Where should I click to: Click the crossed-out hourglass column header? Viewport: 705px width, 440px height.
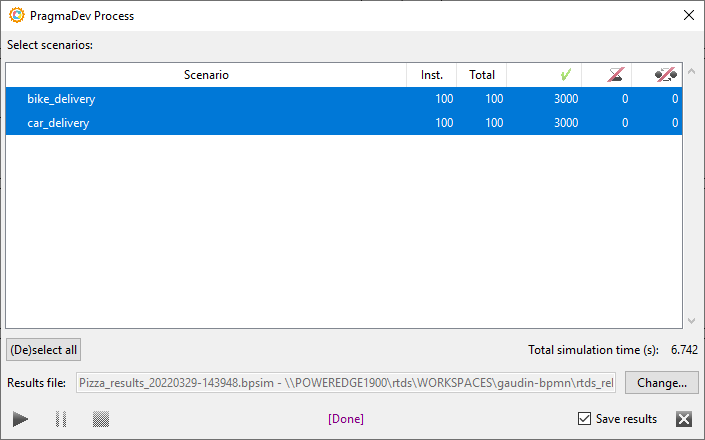(x=619, y=75)
